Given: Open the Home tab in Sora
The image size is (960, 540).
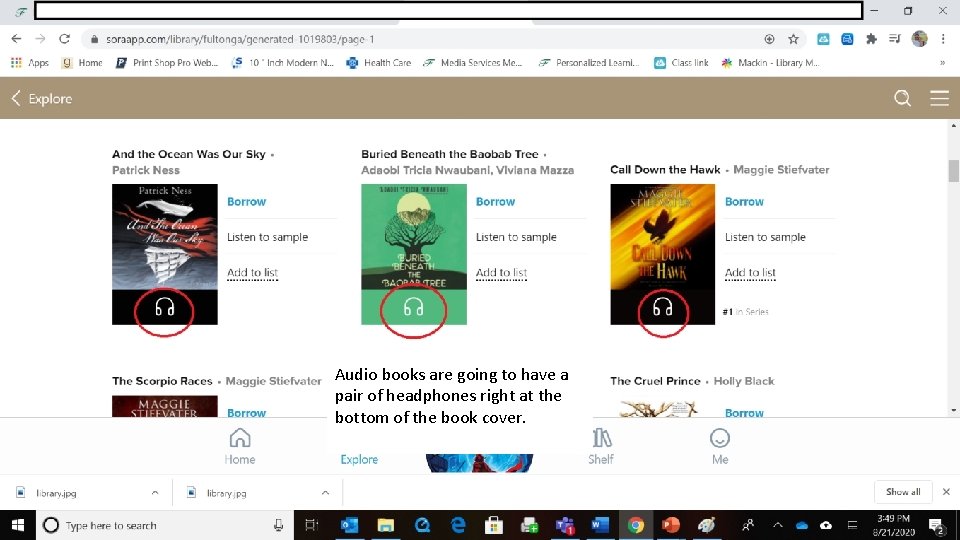Looking at the screenshot, I should (239, 446).
